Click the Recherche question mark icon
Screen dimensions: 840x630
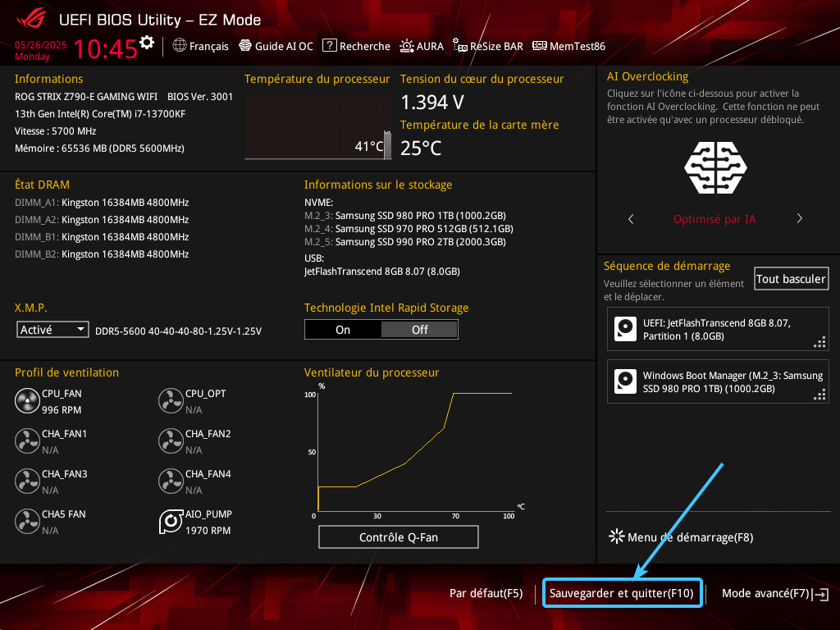click(330, 46)
